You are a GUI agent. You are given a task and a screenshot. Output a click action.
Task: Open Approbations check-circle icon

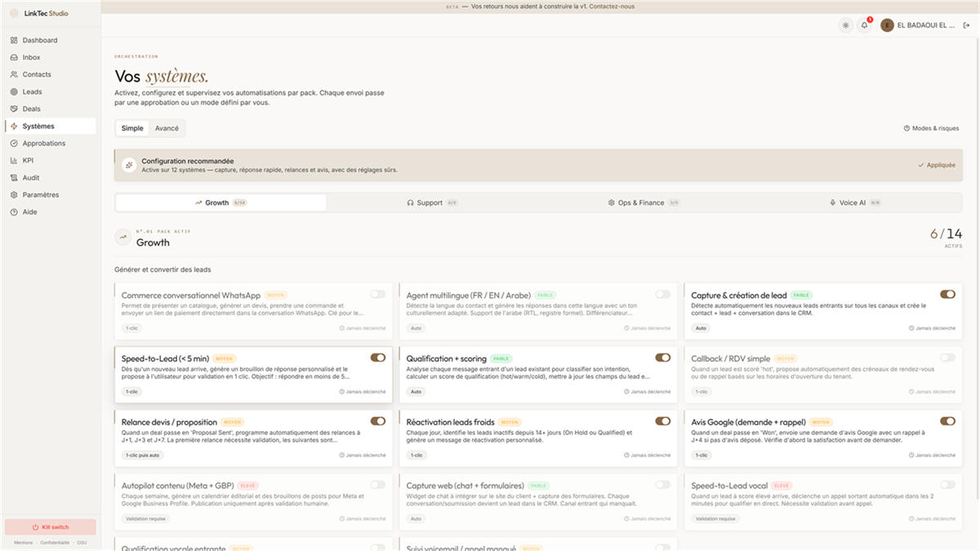pyautogui.click(x=14, y=143)
